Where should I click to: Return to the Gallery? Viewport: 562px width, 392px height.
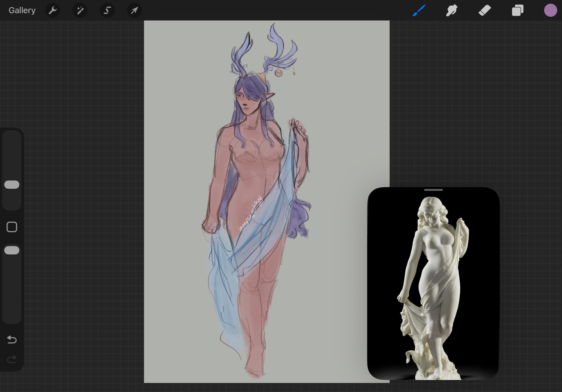pyautogui.click(x=22, y=10)
